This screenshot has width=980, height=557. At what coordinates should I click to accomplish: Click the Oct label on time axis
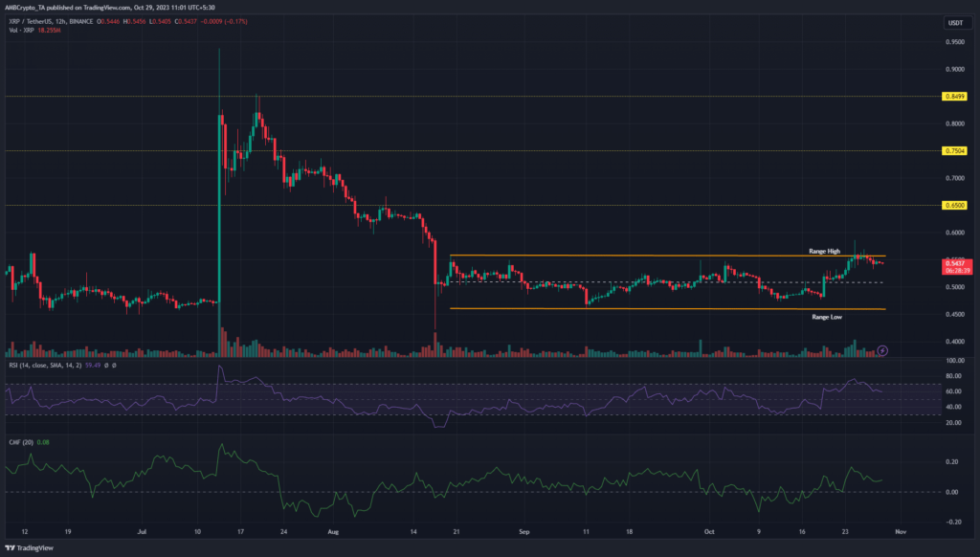click(x=708, y=528)
